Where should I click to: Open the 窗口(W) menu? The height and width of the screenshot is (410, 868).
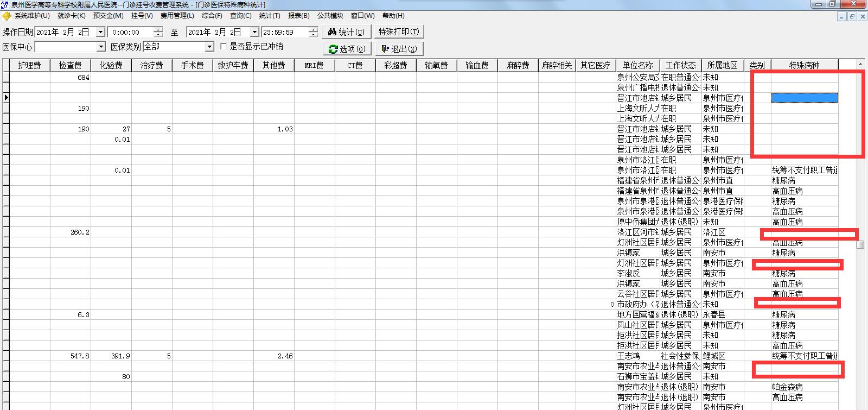[363, 16]
